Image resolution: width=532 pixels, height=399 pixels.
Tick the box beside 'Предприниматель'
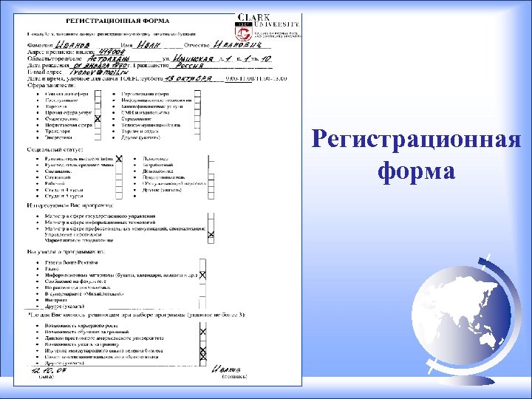(x=211, y=177)
